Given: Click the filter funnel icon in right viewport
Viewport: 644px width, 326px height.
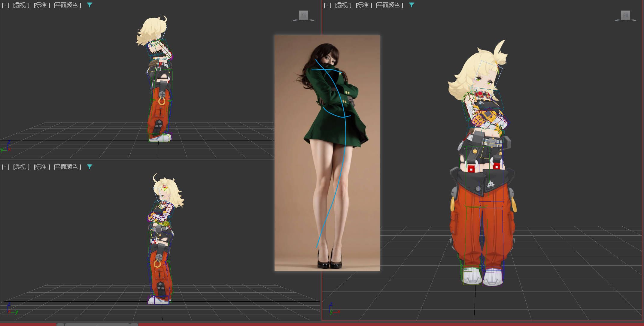Looking at the screenshot, I should pyautogui.click(x=412, y=5).
